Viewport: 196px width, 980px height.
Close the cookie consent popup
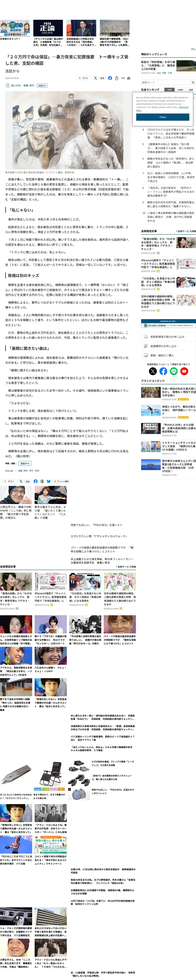tap(163, 117)
